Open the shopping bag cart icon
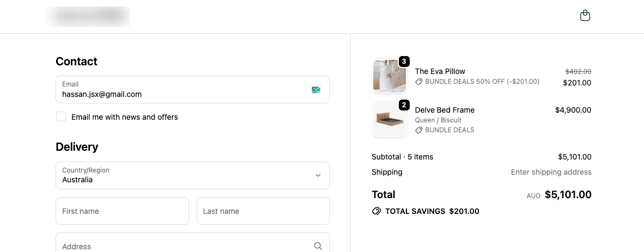Screen dimensions: 644x252 click(x=585, y=16)
